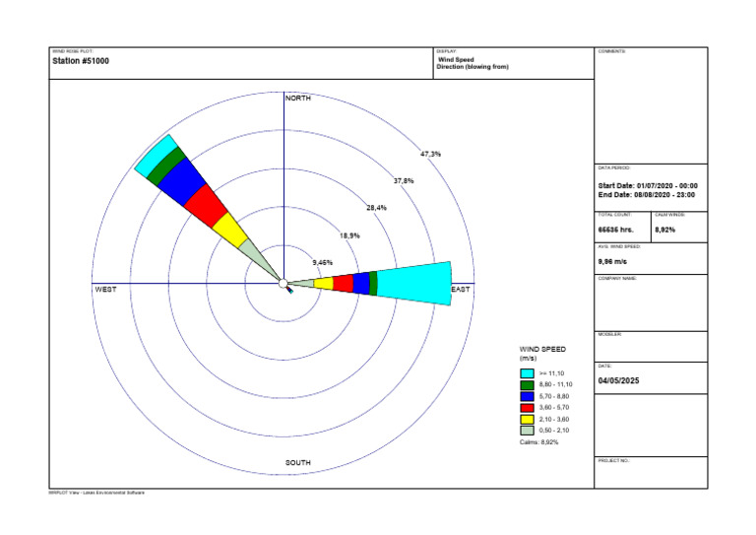Click the MODELER field header
756x535 pixels.
pos(609,334)
